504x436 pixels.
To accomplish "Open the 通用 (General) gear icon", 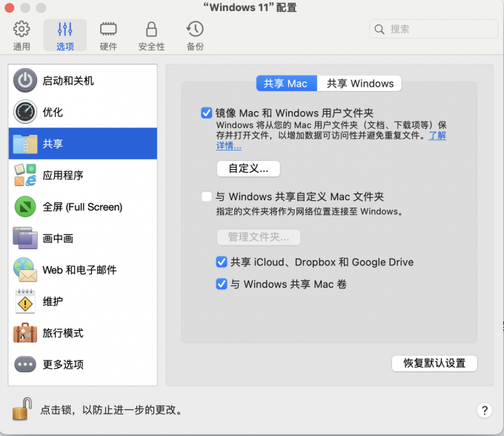I will (x=21, y=30).
